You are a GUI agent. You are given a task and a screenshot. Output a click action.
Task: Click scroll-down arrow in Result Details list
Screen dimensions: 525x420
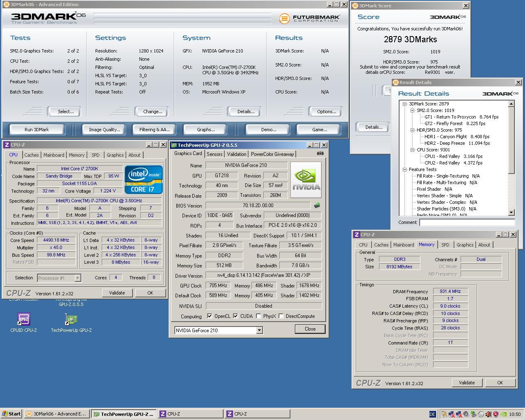point(511,212)
